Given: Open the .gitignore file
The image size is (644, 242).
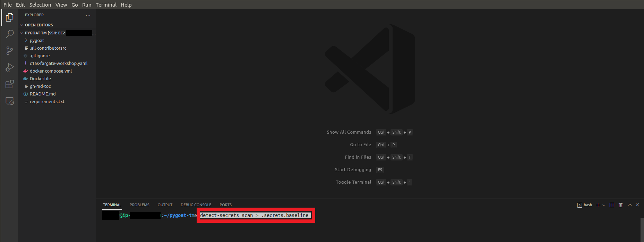Looking at the screenshot, I should (57, 56).
